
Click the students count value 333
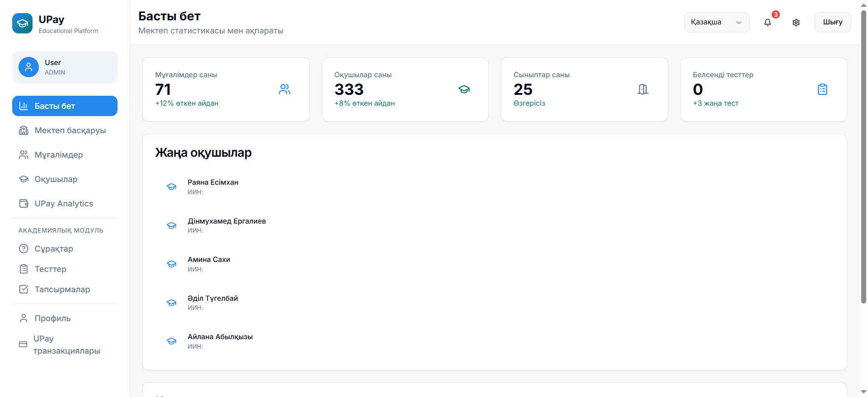click(349, 89)
